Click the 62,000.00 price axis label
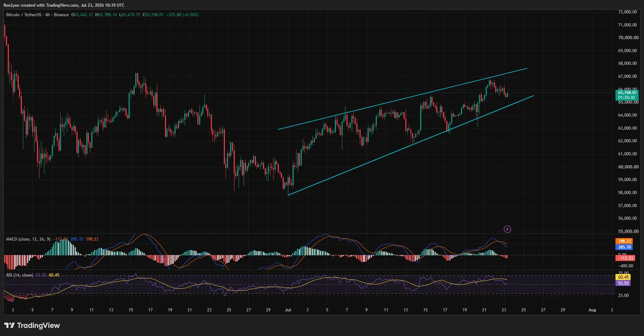 (x=627, y=141)
